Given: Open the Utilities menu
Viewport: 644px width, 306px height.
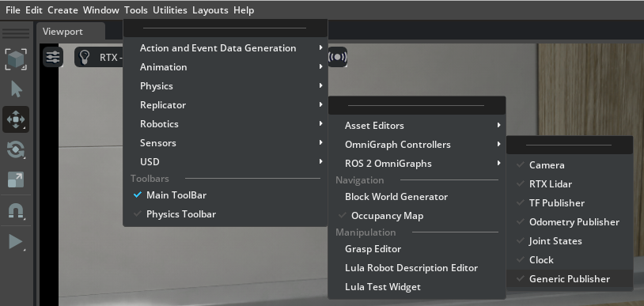Looking at the screenshot, I should pyautogui.click(x=170, y=10).
